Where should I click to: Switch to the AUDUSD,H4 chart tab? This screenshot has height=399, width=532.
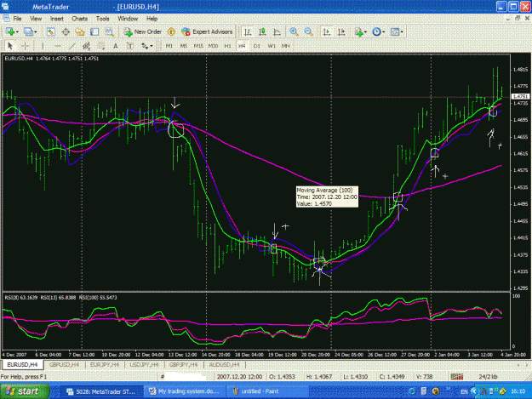coord(224,365)
